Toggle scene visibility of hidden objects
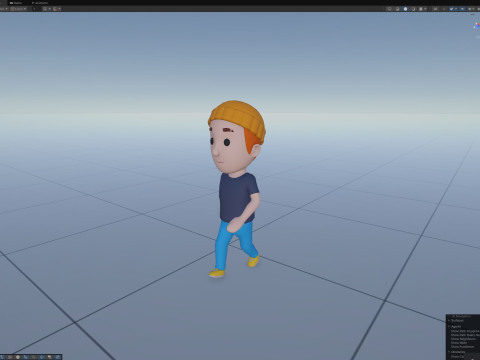This screenshot has height=360, width=480. (x=462, y=9)
